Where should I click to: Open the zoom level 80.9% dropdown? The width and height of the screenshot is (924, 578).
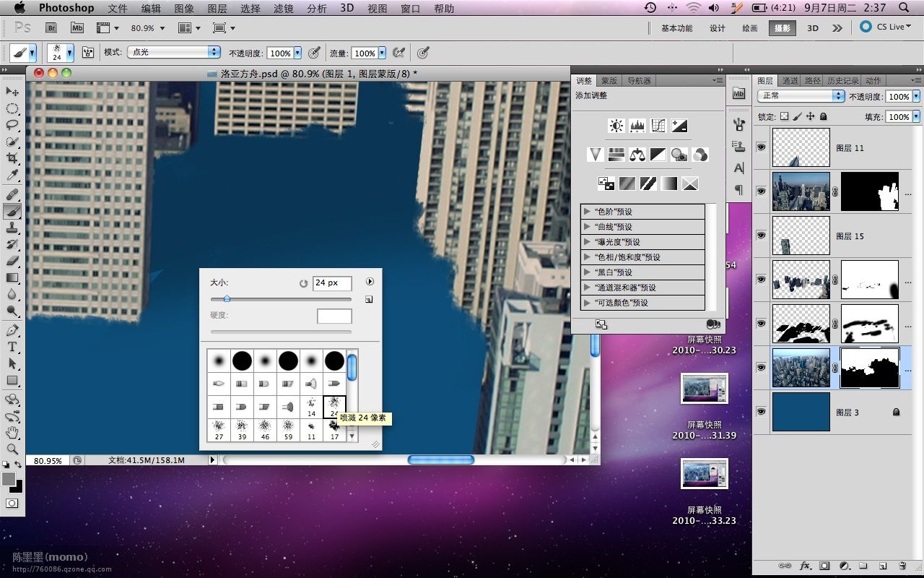coord(162,28)
